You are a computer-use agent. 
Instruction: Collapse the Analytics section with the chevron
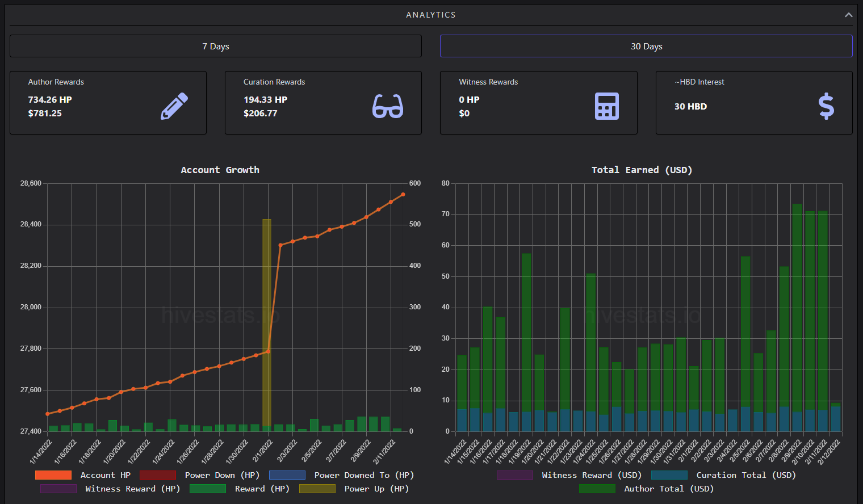click(x=848, y=15)
